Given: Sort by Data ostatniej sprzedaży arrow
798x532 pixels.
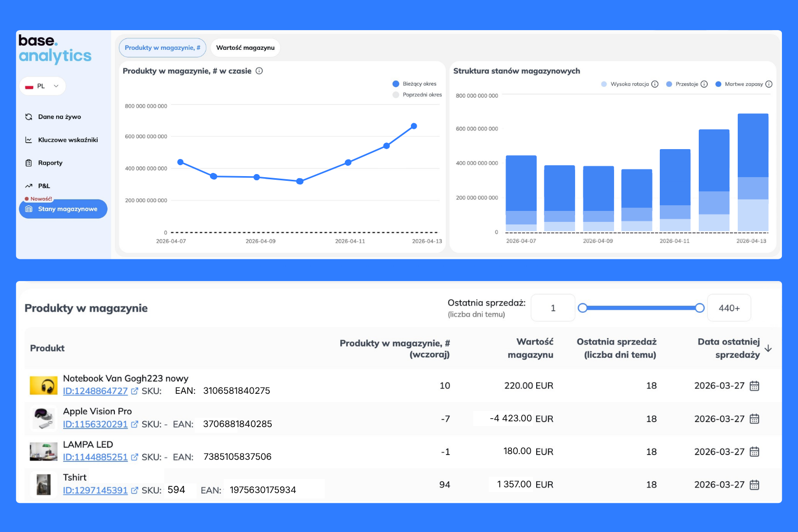Looking at the screenshot, I should (768, 349).
